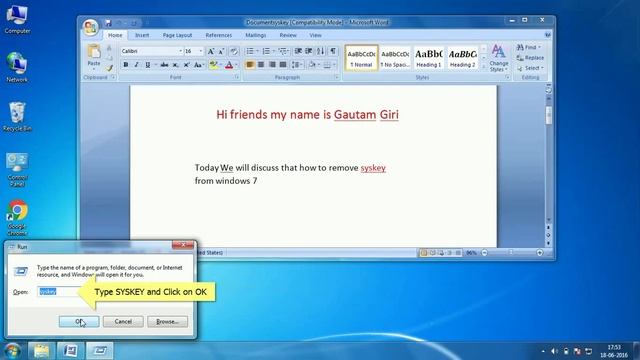Open the Font dialog launcher

point(237,77)
